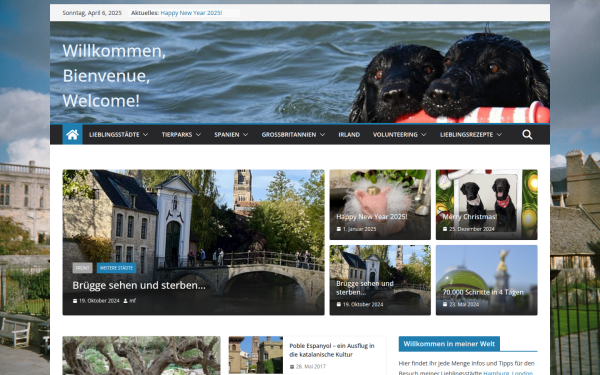This screenshot has height=375, width=600.
Task: Open the Volunteering menu item
Action: pos(395,135)
